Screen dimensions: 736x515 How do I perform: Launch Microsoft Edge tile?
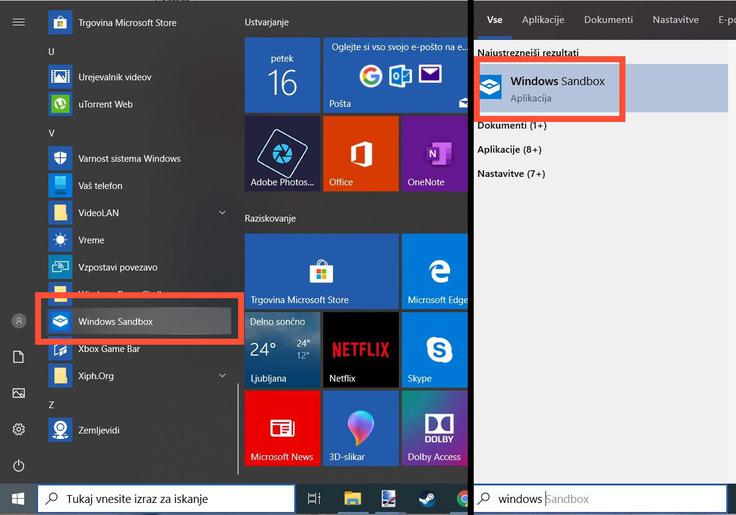coord(435,271)
